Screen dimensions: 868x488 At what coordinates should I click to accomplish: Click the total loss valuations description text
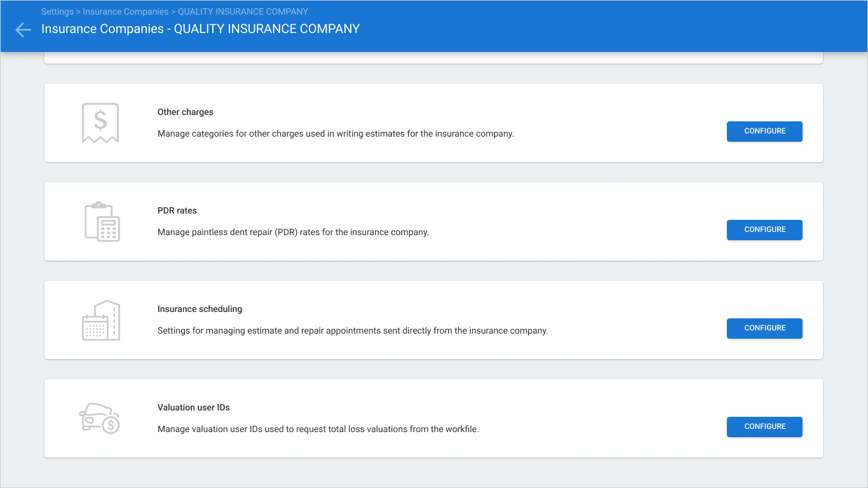318,429
